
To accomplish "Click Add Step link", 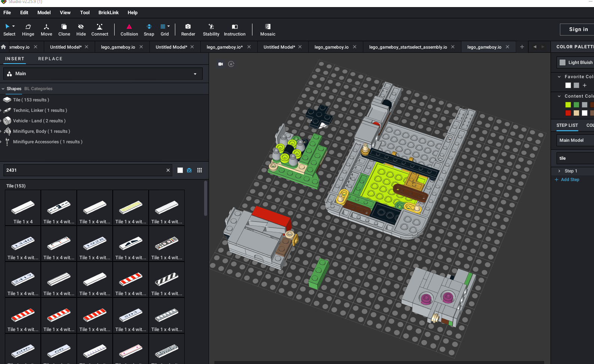I will coord(570,180).
